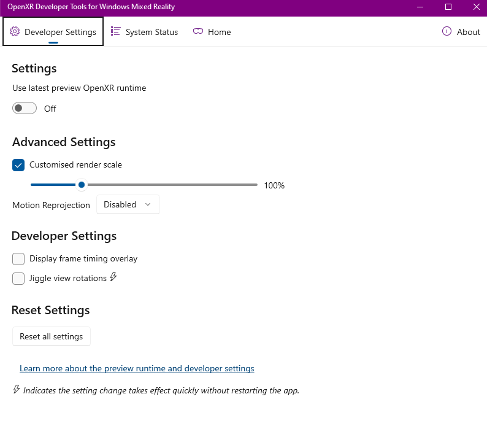Screen dimensions: 487x448
Task: Close the OpenXR Developer Tools window
Action: coord(476,7)
